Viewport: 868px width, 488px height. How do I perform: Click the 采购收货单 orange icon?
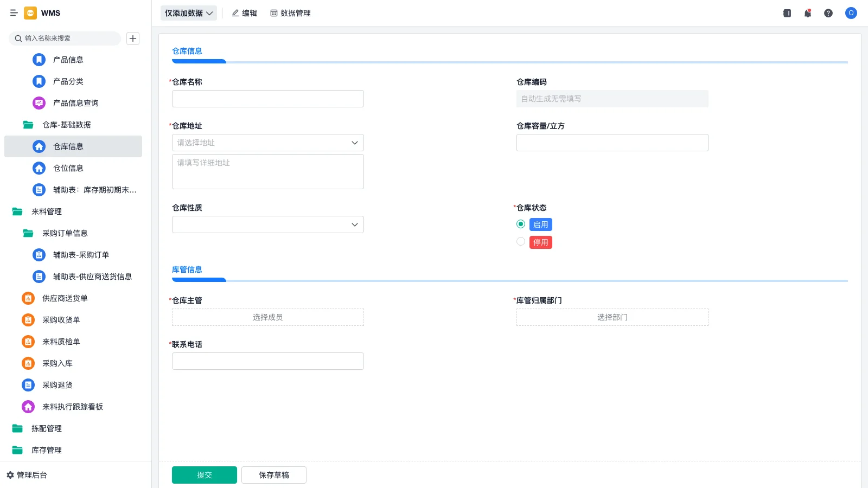click(28, 320)
